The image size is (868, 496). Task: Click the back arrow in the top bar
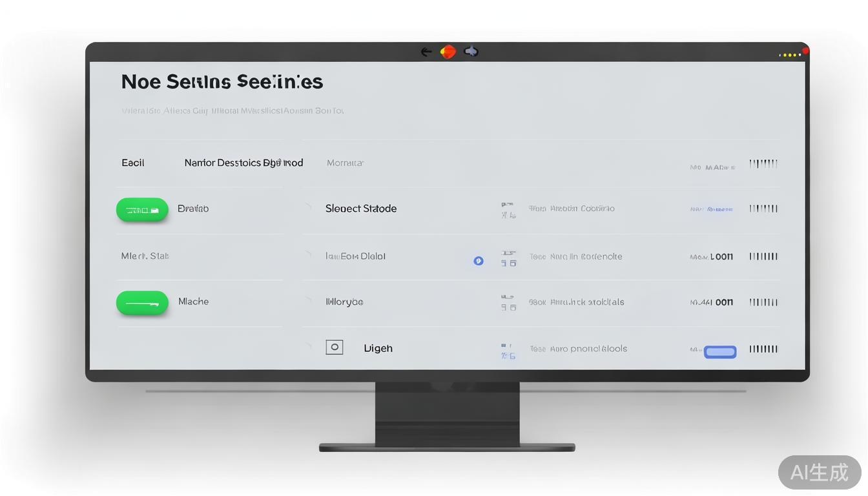tap(426, 52)
